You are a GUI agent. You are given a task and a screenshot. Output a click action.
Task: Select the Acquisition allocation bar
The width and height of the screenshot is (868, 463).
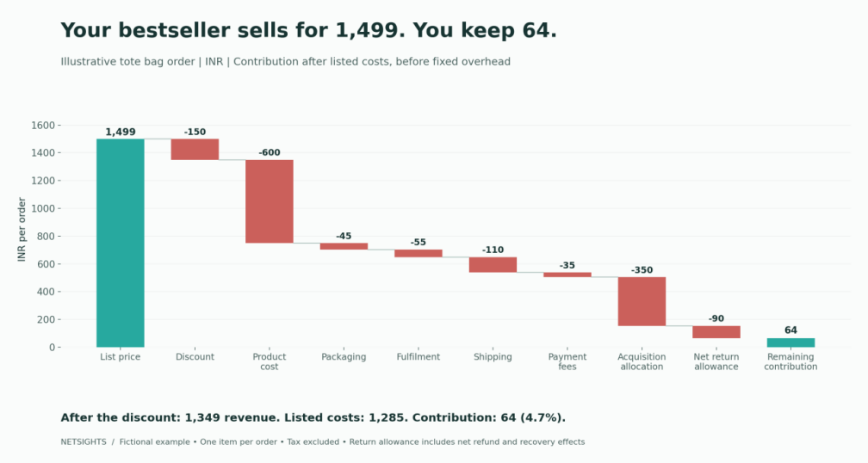coord(642,301)
